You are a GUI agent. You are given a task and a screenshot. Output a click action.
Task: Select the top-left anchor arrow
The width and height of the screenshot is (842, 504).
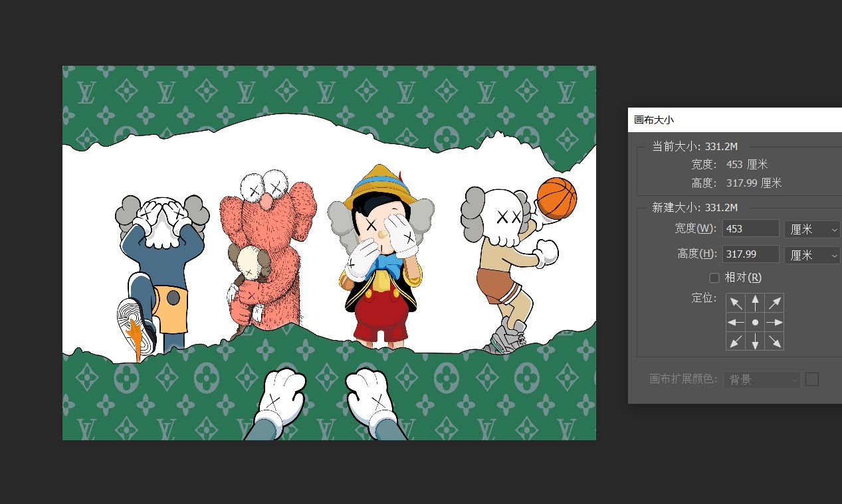[x=736, y=303]
